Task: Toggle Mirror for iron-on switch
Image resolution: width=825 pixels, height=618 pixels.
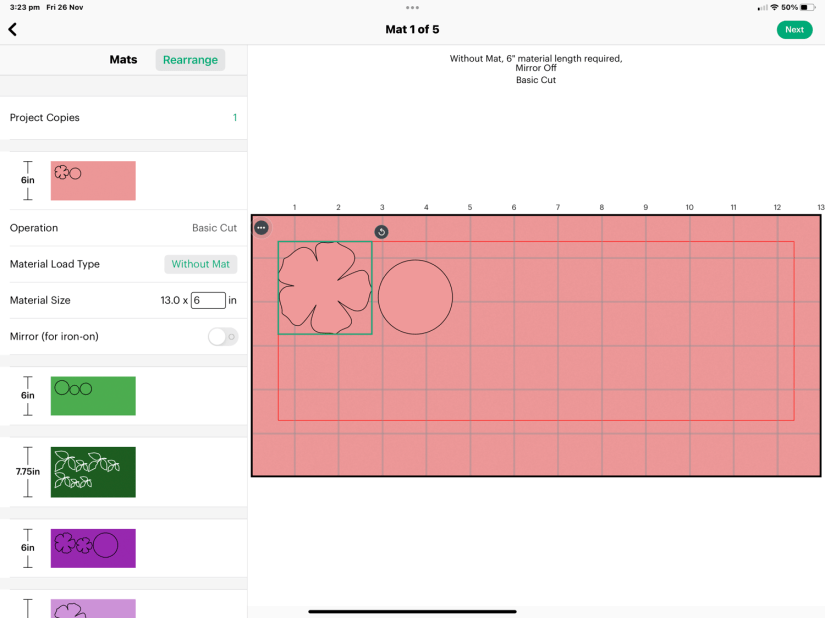Action: coord(223,337)
